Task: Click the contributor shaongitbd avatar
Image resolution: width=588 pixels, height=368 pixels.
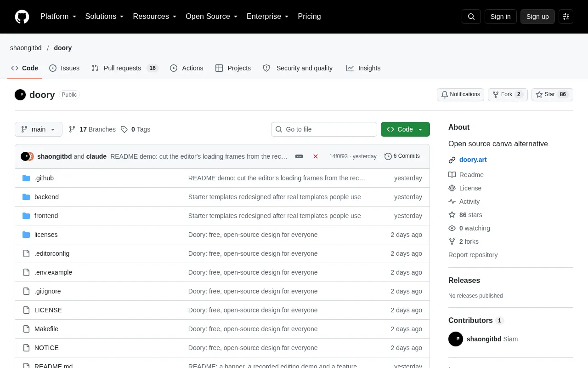Action: coord(456,339)
